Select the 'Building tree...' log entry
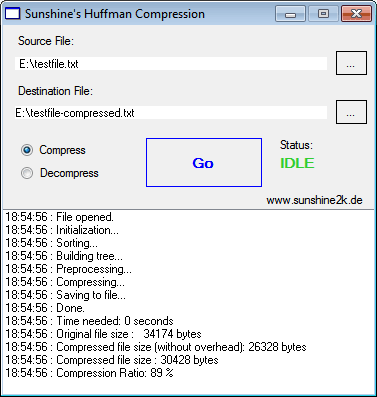Viewport: 377px width, 397px height. click(64, 256)
